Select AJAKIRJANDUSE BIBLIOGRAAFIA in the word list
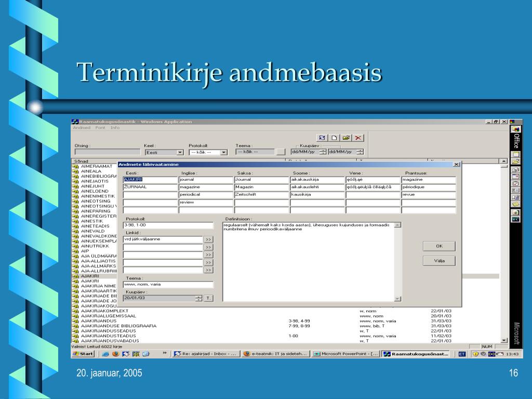This screenshot has width=532, height=399. pyautogui.click(x=118, y=326)
